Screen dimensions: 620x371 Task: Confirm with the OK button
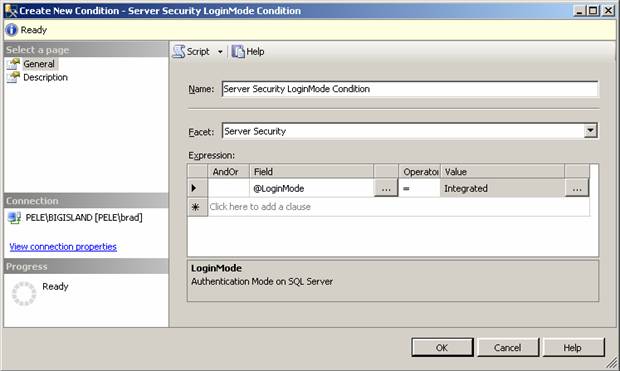[442, 348]
